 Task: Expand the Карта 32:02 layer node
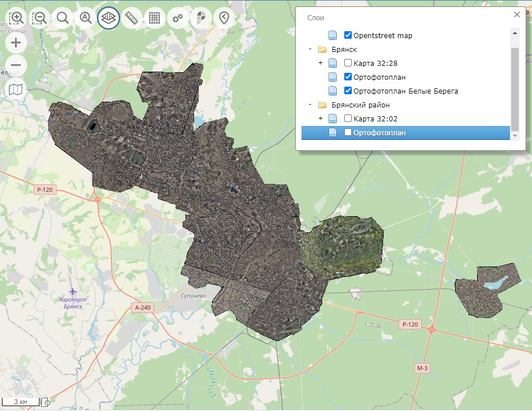321,119
